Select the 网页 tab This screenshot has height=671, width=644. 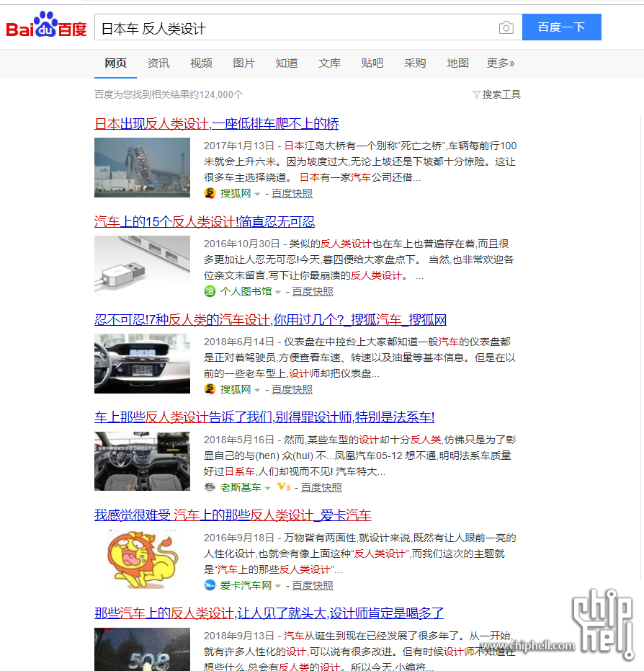[115, 63]
